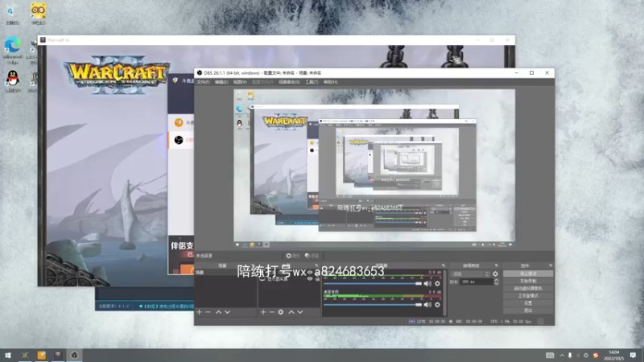The image size is (644, 362).
Task: Mute the first audio mixer channel speaker
Action: [x=427, y=284]
